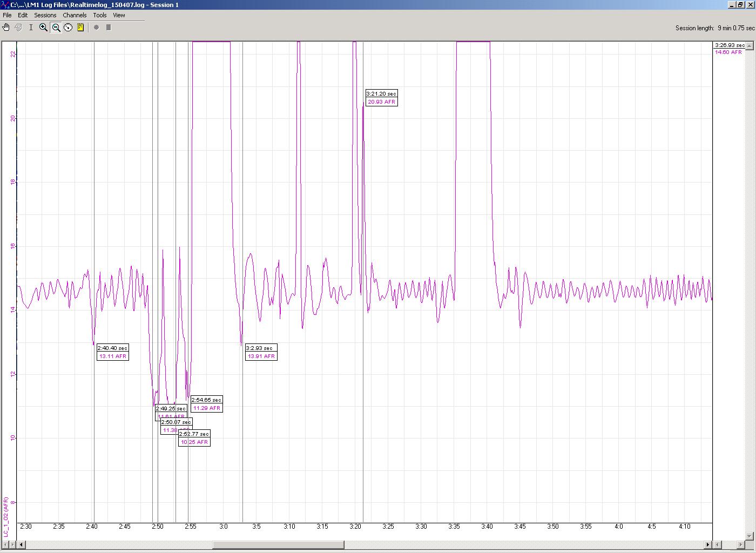Click the 2:30 time axis label
This screenshot has width=756, height=553.
[25, 527]
